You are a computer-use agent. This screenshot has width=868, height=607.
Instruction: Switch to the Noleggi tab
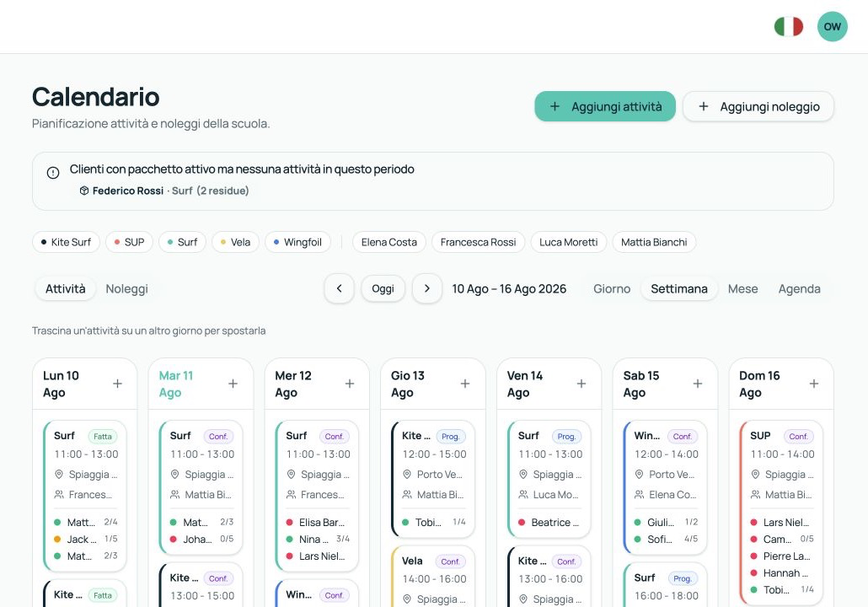(126, 288)
